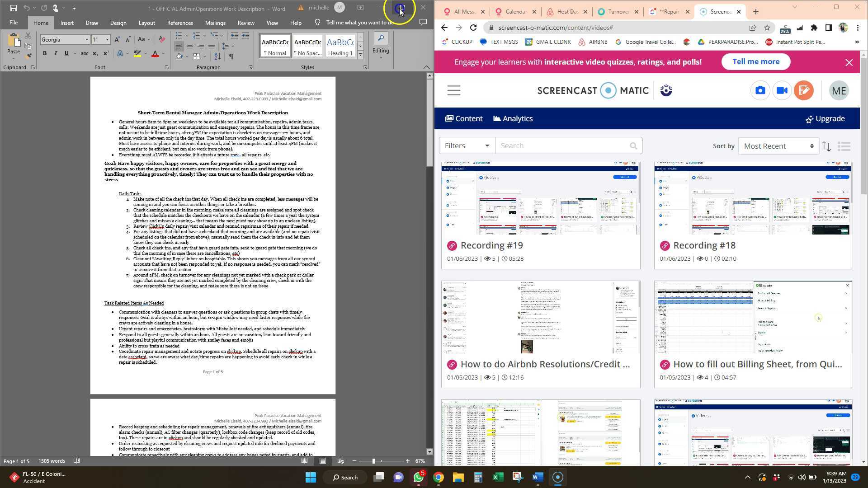Click the Upgrade link
Screen dimensions: 868x488
(x=825, y=119)
